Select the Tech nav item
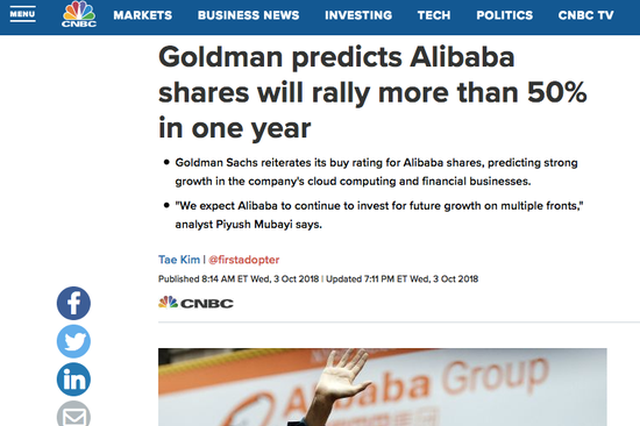This screenshot has width=640, height=426. (x=434, y=16)
